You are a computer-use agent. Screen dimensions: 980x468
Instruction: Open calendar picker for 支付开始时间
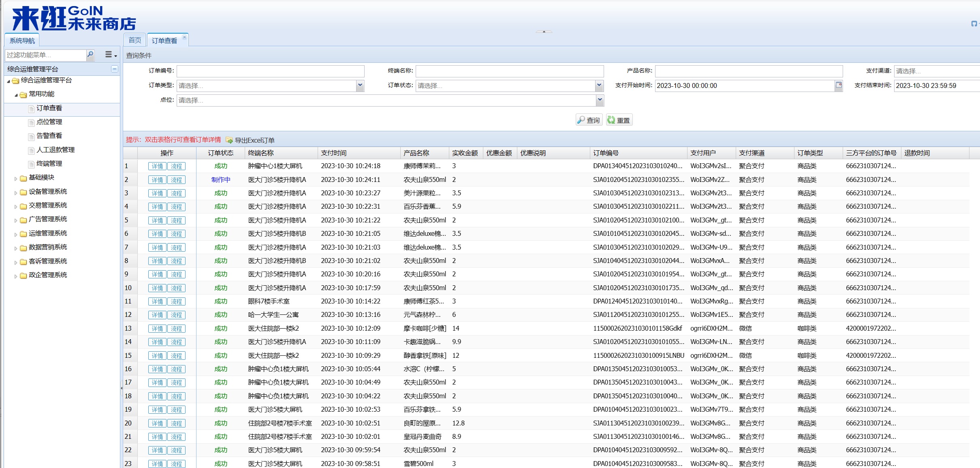pyautogui.click(x=839, y=85)
